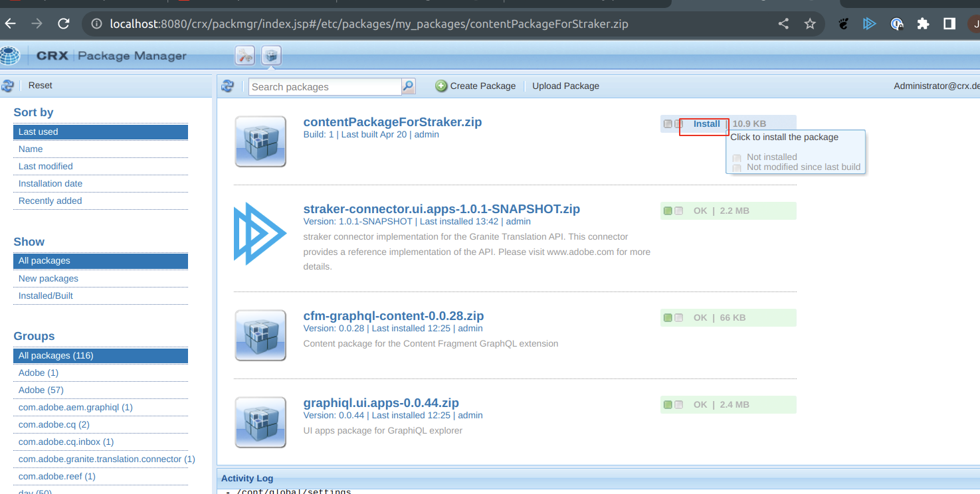Focus the Search packages input field
The width and height of the screenshot is (980, 494).
(x=325, y=86)
